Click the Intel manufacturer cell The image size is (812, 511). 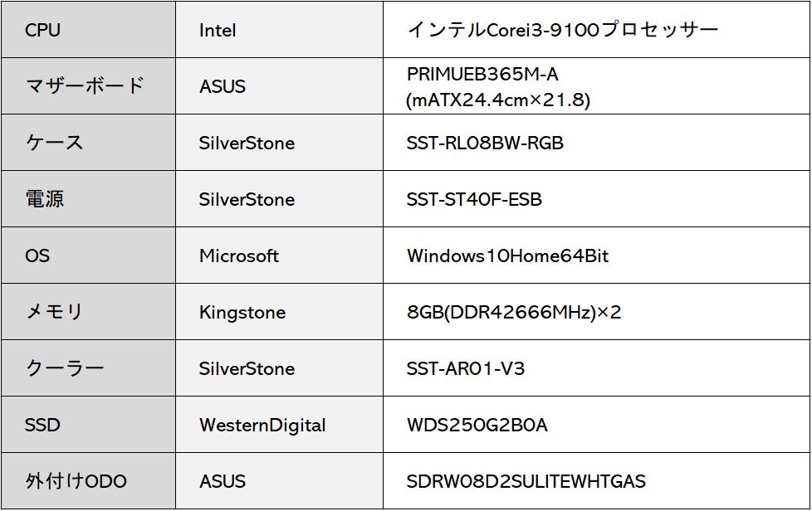279,30
